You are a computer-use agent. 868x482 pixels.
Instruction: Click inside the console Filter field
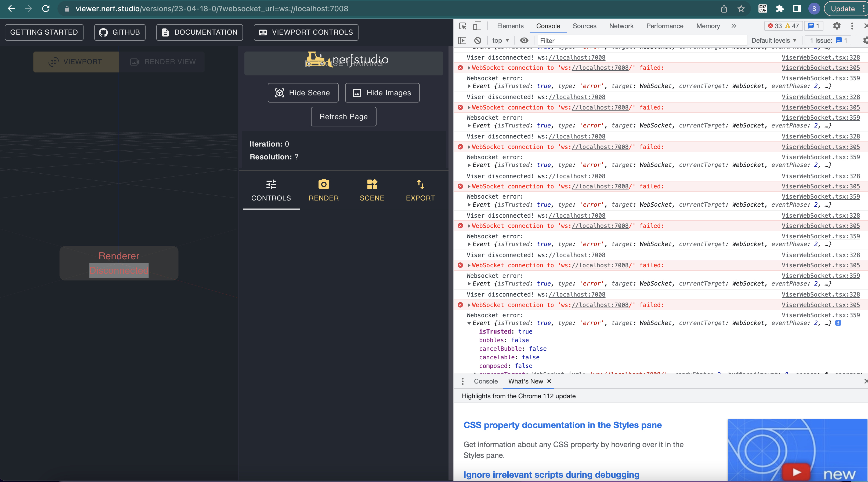coord(640,41)
